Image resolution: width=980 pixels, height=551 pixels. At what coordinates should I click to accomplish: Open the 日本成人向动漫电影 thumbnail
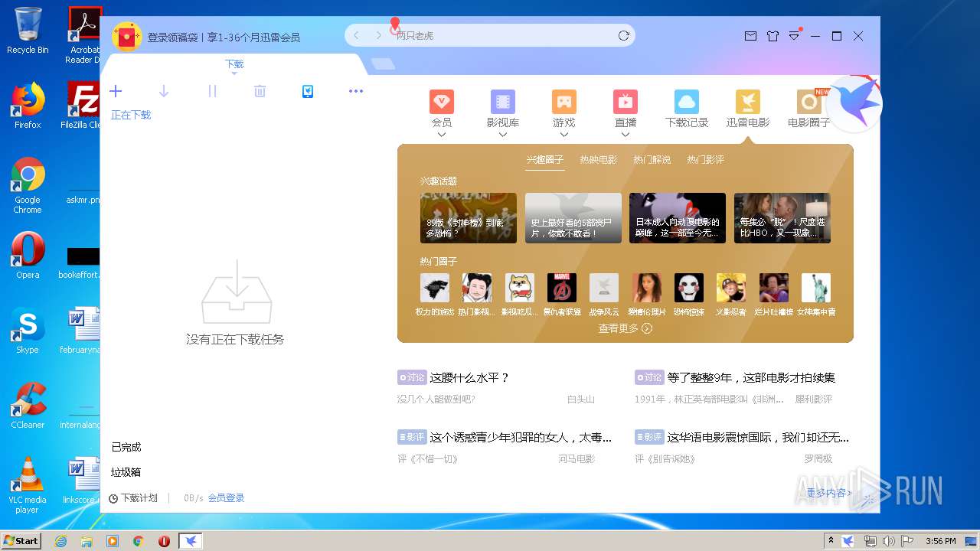pos(678,218)
